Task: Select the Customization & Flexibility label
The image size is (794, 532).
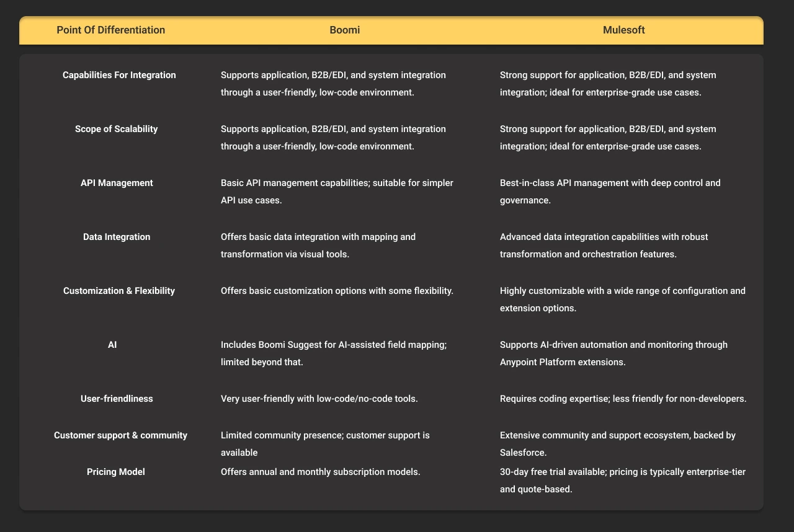Action: tap(118, 291)
